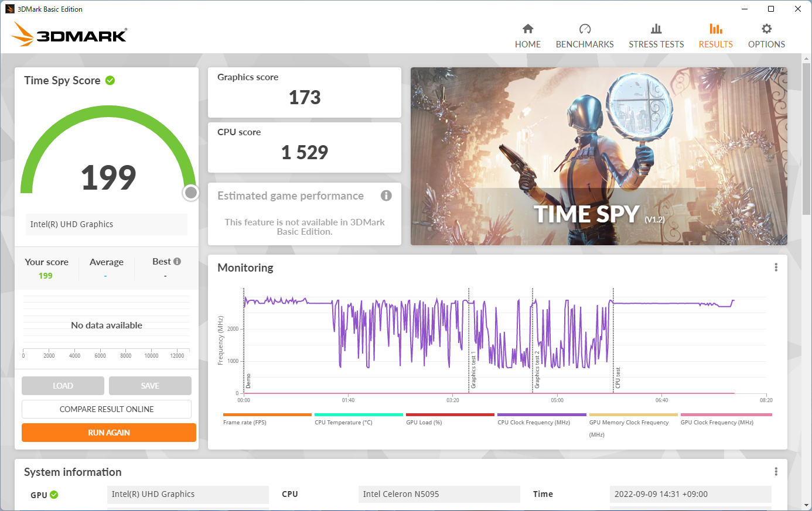Click COMPARE RESULT ONLINE button
Image resolution: width=812 pixels, height=511 pixels.
tap(107, 409)
